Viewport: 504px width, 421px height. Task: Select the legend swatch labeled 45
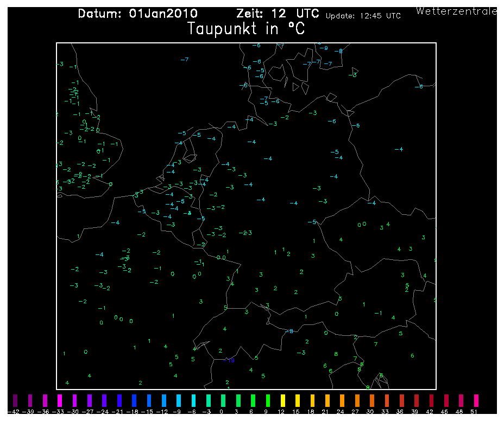(446, 400)
